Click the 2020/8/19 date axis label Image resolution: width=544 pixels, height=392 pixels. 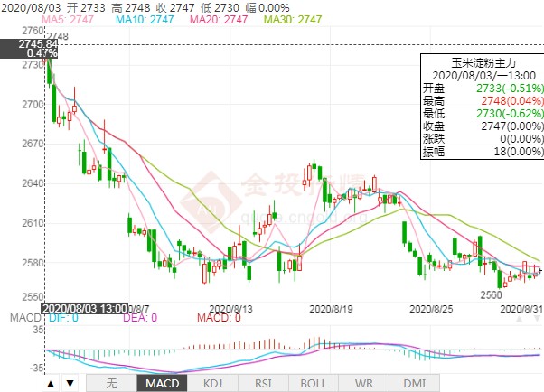331,309
